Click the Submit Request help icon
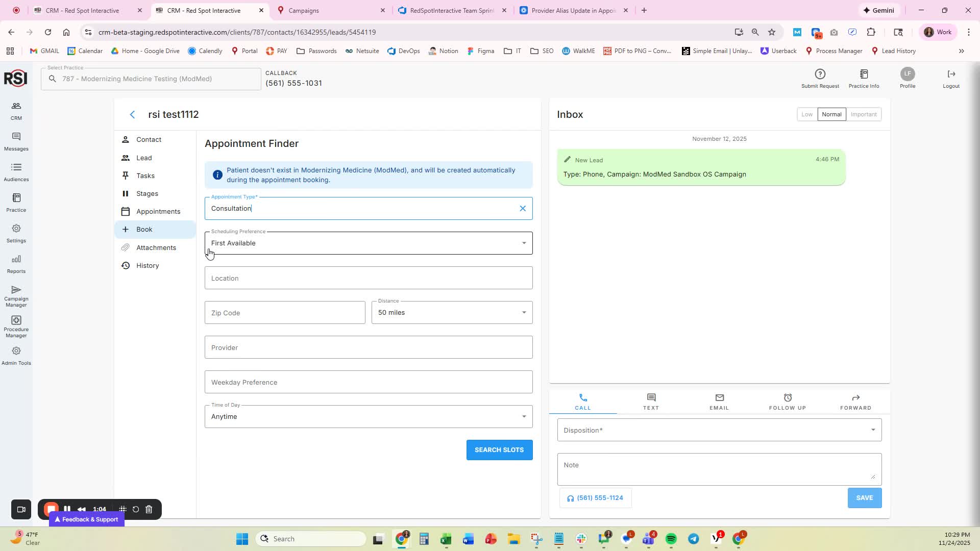 point(820,78)
